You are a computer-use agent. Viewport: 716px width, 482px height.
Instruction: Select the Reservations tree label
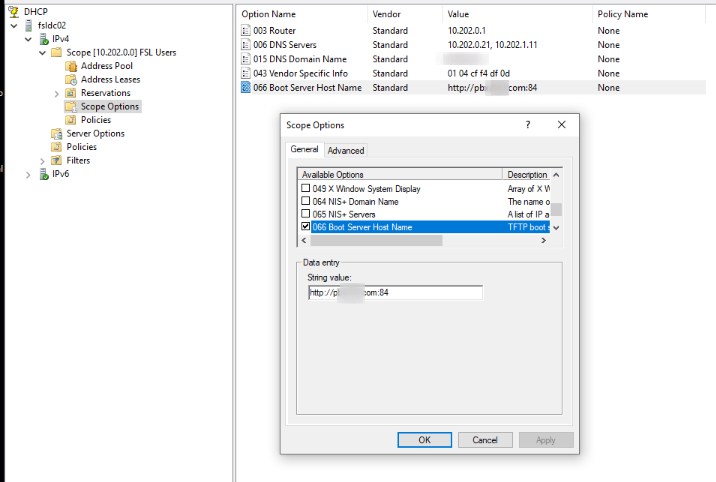pos(106,93)
